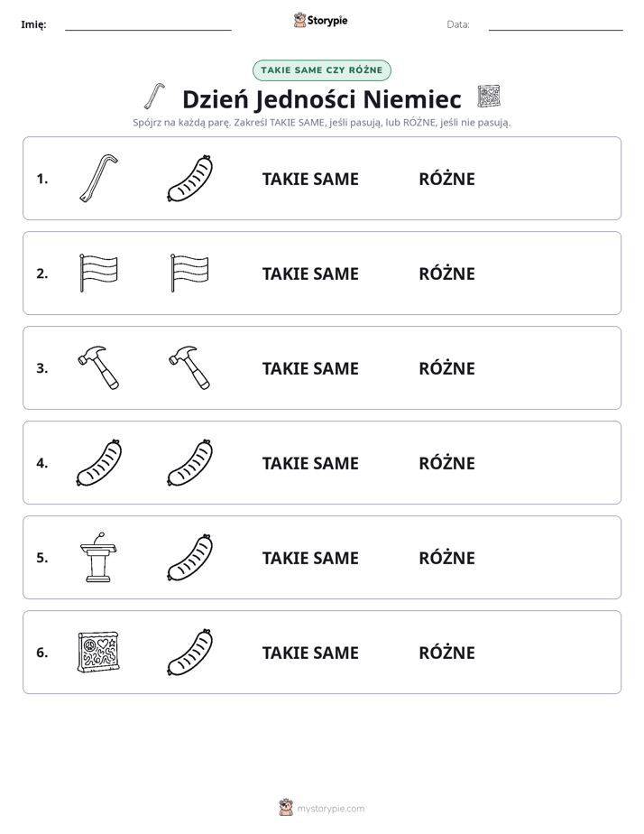The height and width of the screenshot is (834, 644).
Task: Click the small wall icon beside the title
Action: (488, 97)
